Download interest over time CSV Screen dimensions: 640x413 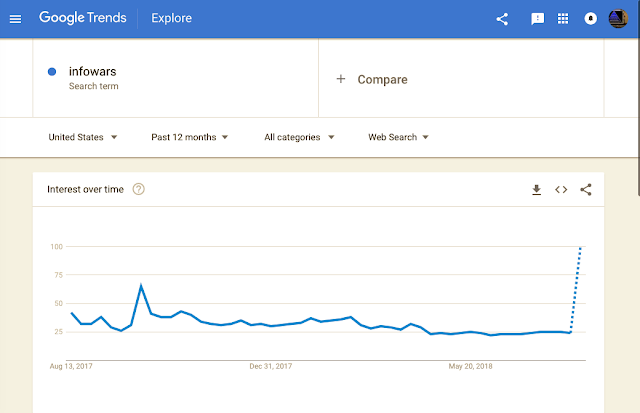536,190
